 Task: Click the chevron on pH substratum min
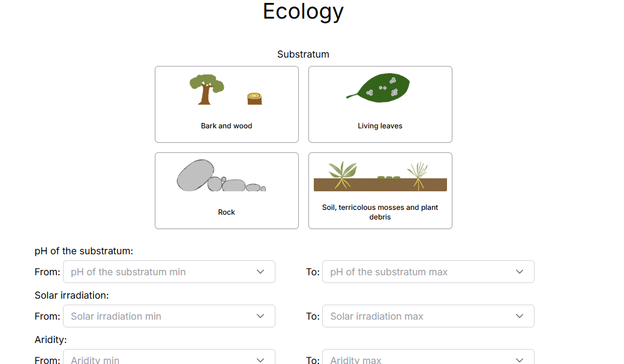[x=260, y=272]
